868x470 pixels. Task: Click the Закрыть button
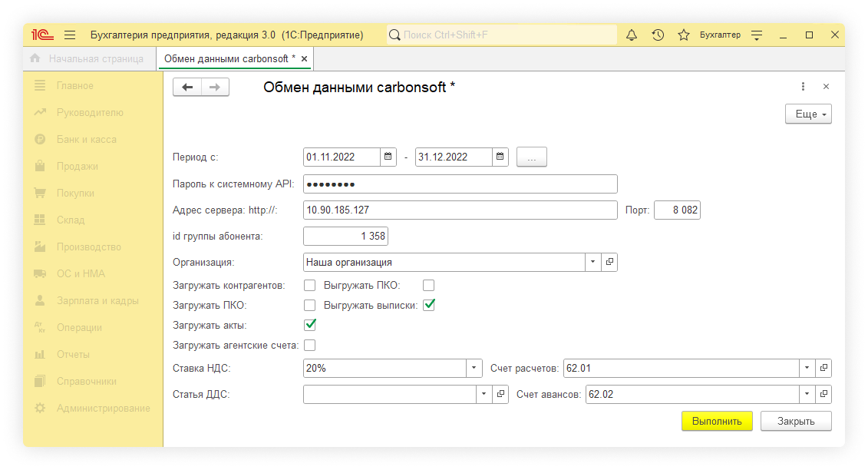point(796,421)
